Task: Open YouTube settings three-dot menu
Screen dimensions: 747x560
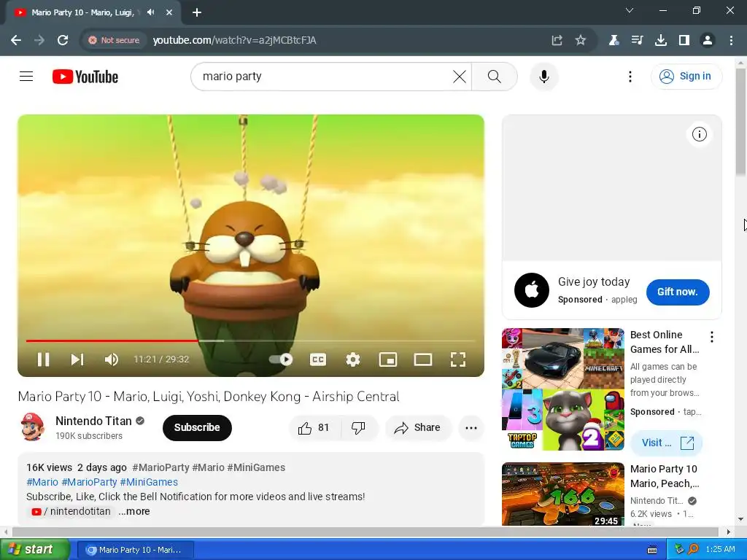Action: coord(630,76)
